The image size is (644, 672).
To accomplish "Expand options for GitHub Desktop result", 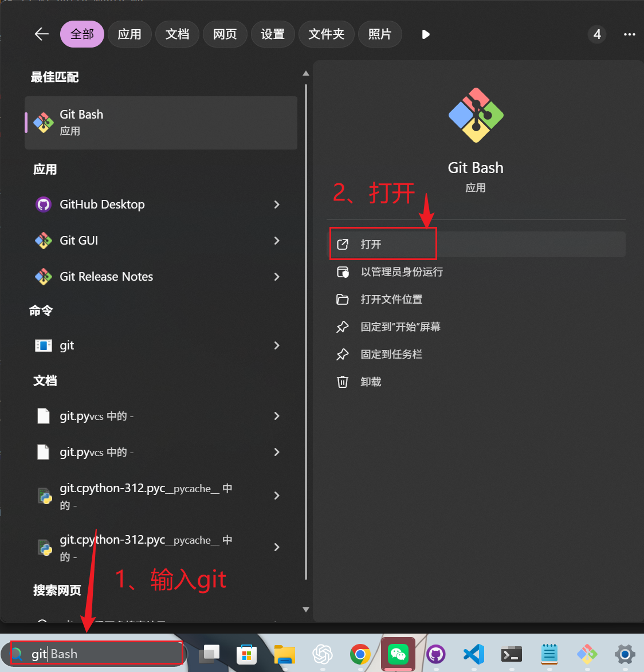I will [277, 204].
